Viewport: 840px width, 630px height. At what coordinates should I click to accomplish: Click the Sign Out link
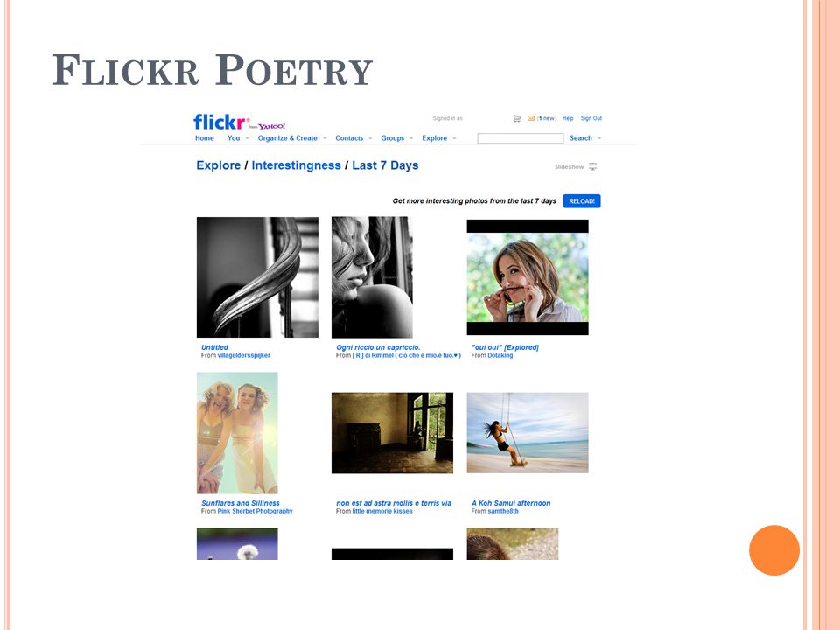coord(591,118)
